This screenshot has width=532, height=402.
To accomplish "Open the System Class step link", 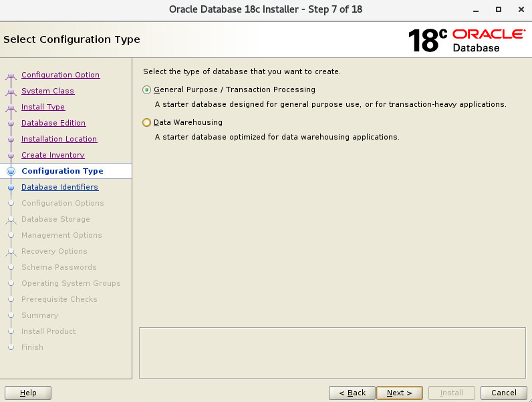I will 48,91.
